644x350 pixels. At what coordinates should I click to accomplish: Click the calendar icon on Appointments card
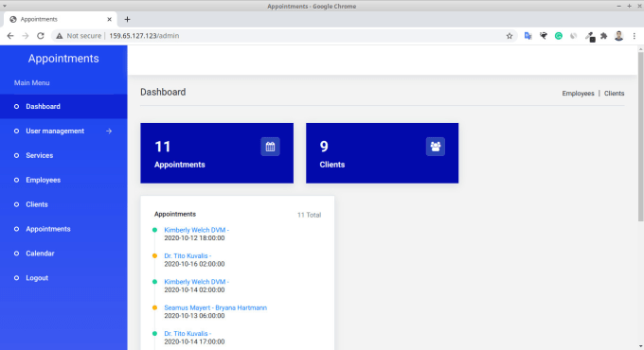(270, 147)
